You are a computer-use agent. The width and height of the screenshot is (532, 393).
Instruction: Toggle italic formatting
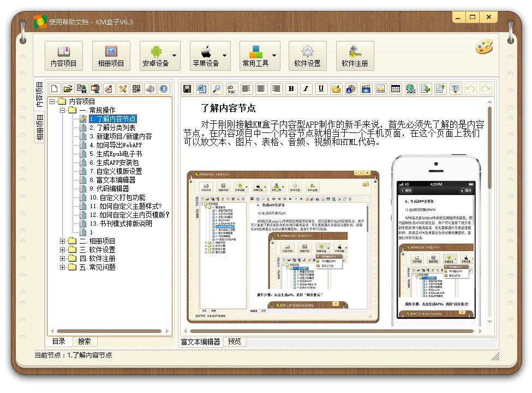[x=306, y=89]
